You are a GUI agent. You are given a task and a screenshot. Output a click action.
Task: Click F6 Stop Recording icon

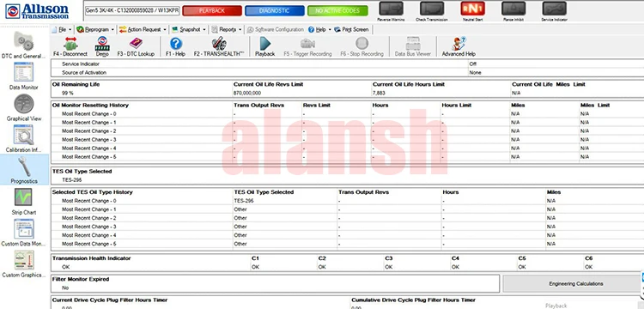(361, 44)
